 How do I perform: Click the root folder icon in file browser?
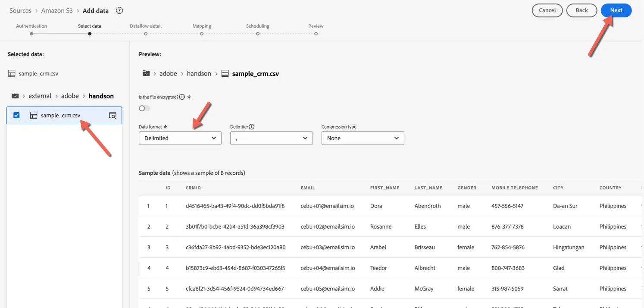(15, 96)
